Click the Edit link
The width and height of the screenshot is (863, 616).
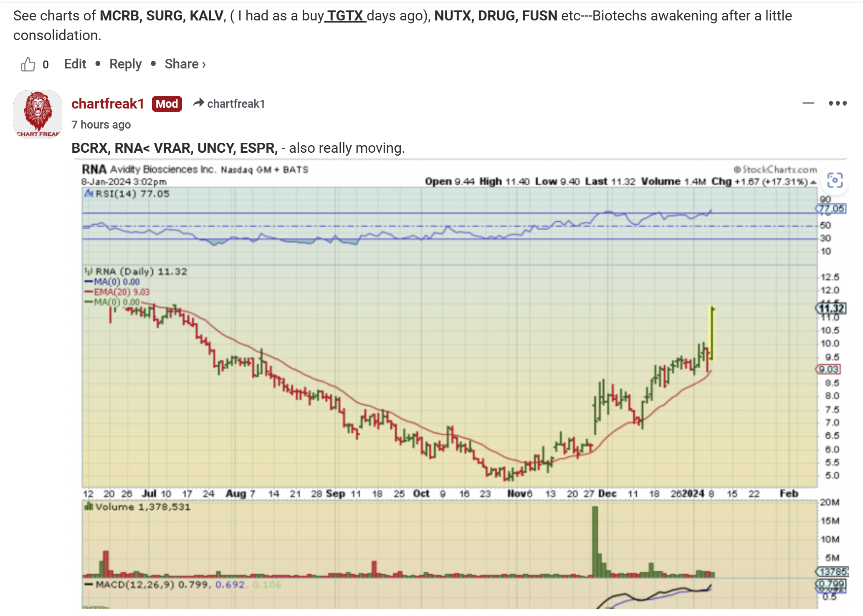[75, 64]
